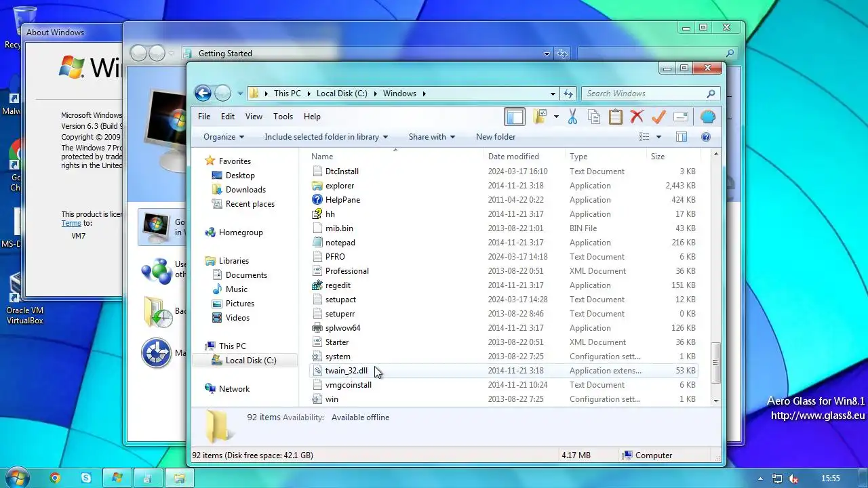
Task: Open the recent pages dropdown beside Forward
Action: tap(240, 94)
